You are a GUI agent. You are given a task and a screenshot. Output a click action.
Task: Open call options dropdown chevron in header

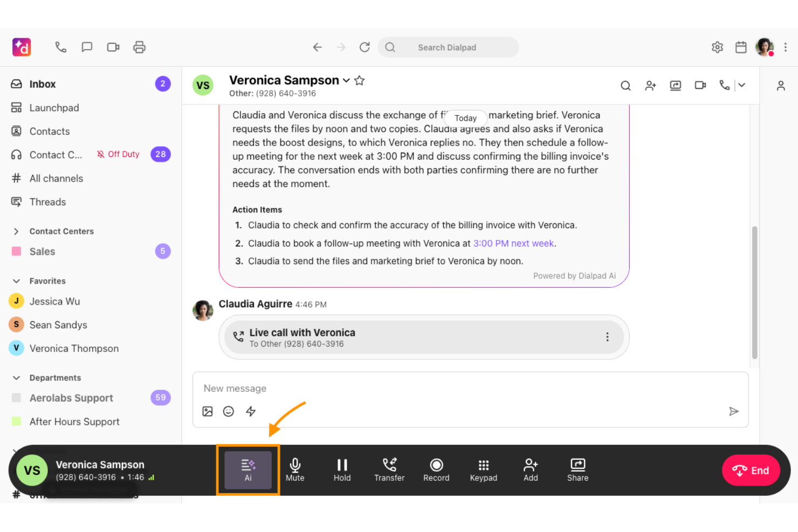point(742,85)
